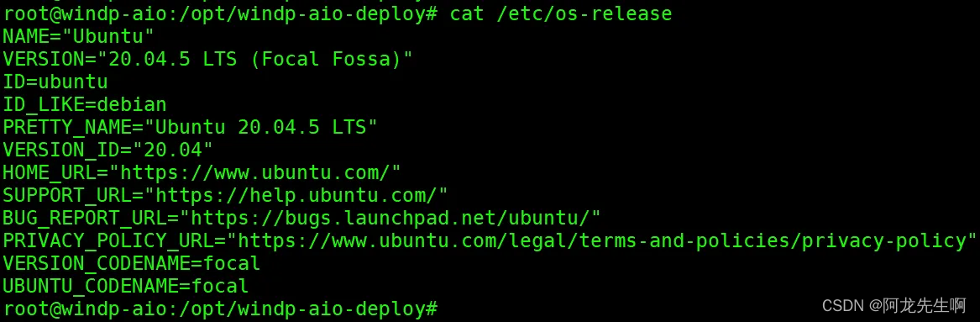The height and width of the screenshot is (322, 980).
Task: Click the NAME="Ubuntu" line
Action: [x=78, y=36]
